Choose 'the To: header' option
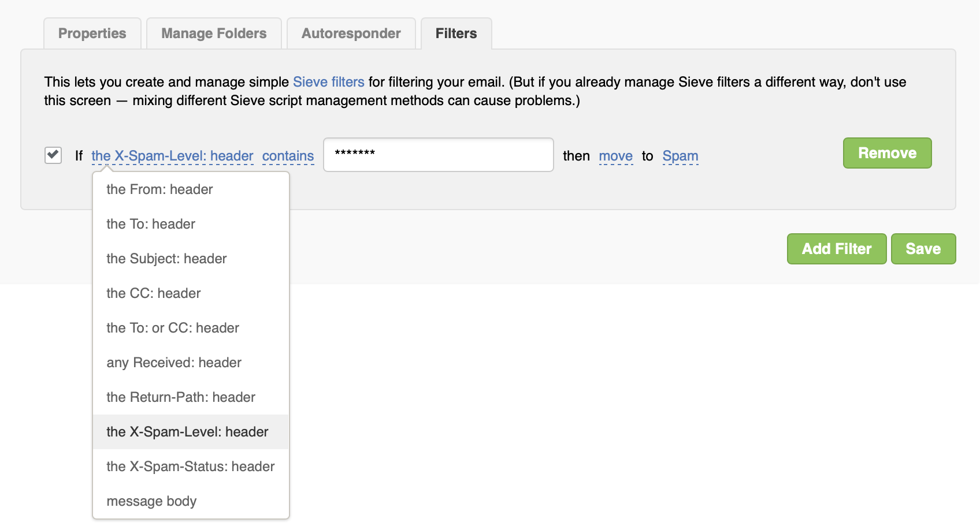980x530 pixels. (x=191, y=224)
